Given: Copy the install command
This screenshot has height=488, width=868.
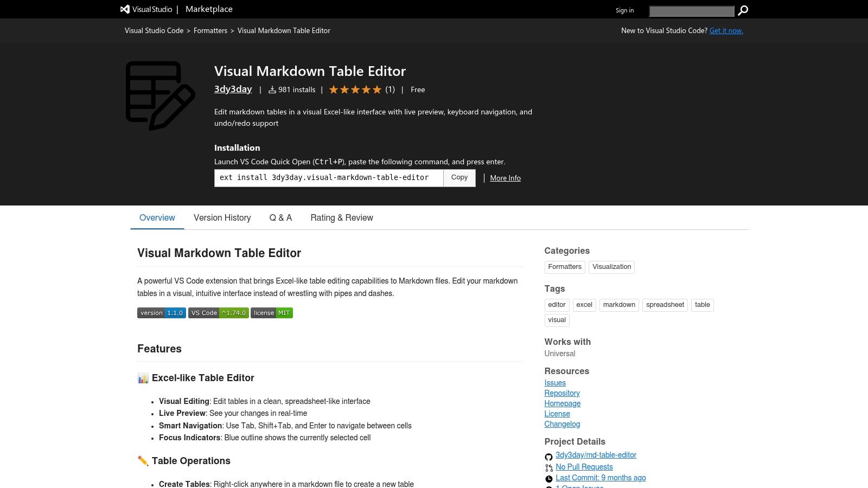Looking at the screenshot, I should tap(459, 178).
